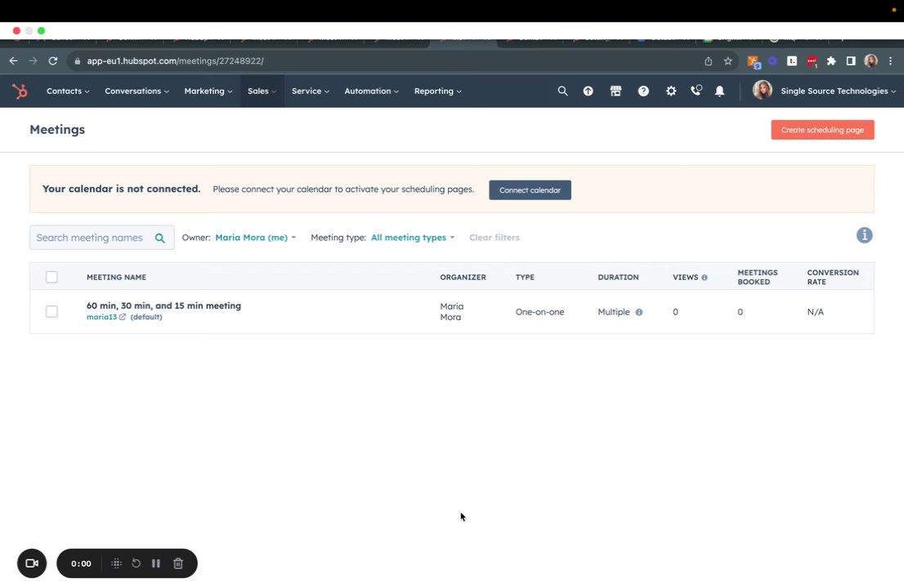Check the 60 min, 30 min meeting row checkbox
904x588 pixels.
[x=51, y=312]
